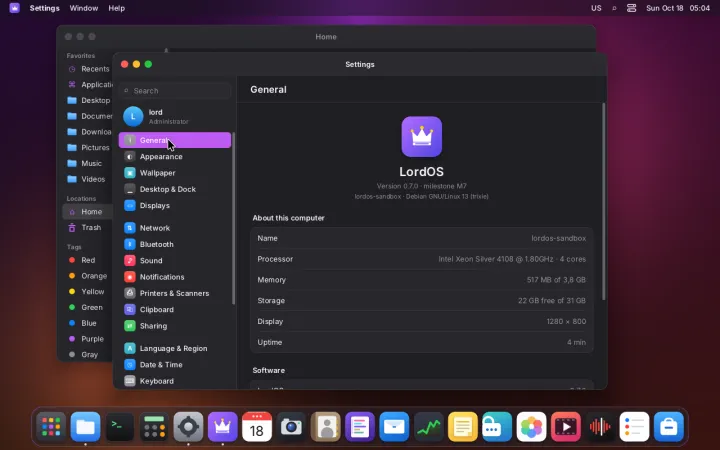Image resolution: width=720 pixels, height=450 pixels.
Task: Select Bluetooth in the settings sidebar
Action: click(x=174, y=244)
